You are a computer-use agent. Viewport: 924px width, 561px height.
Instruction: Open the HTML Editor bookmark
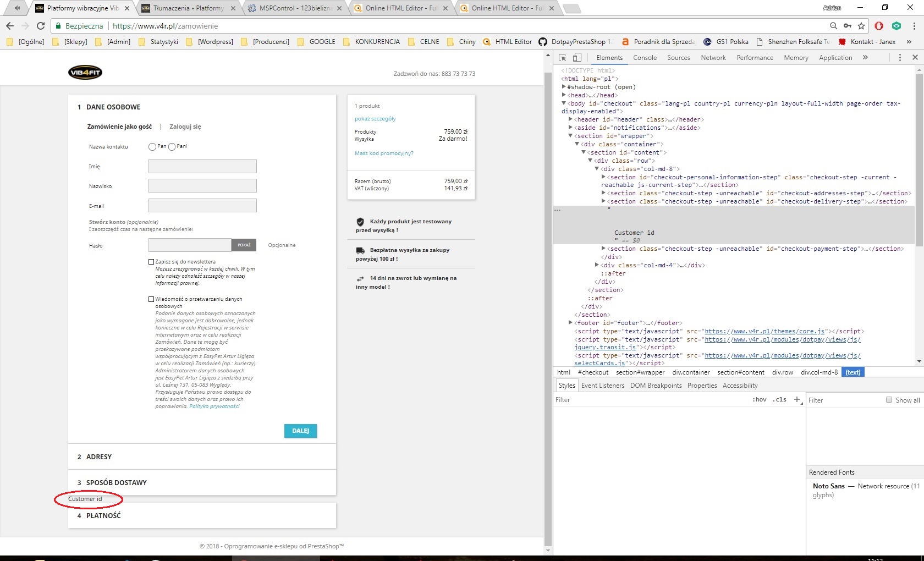pos(507,42)
